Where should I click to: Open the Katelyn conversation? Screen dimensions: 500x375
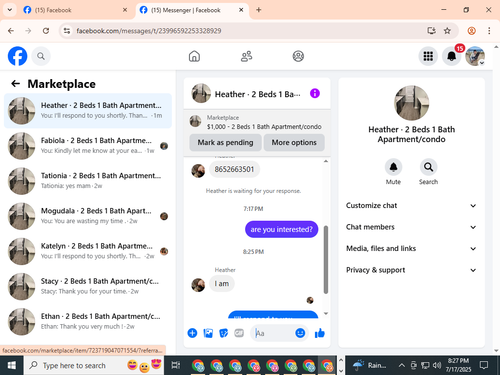click(x=88, y=251)
